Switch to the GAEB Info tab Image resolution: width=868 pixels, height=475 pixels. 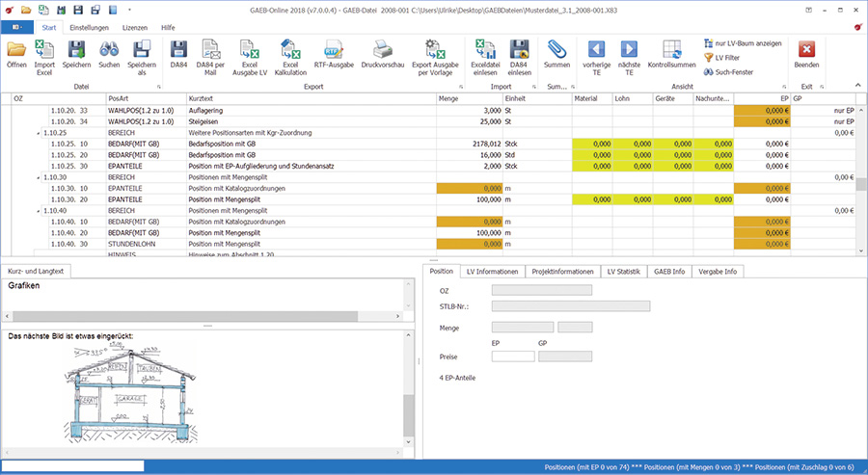pos(669,272)
